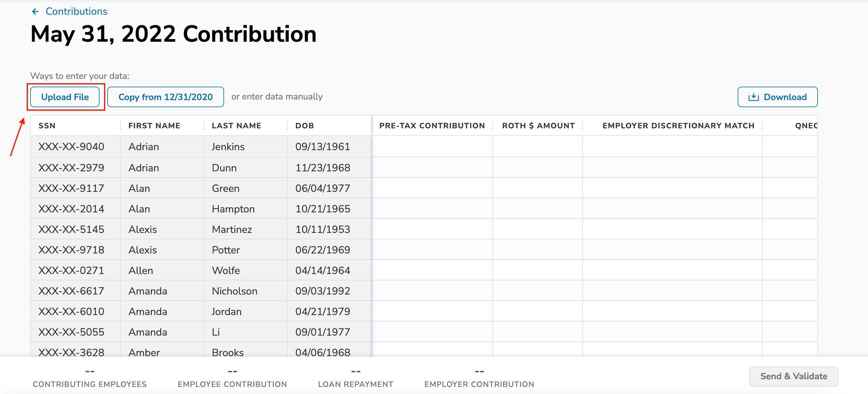Select SSN XXX-XX-5055 cell
The height and width of the screenshot is (394, 868).
click(75, 332)
